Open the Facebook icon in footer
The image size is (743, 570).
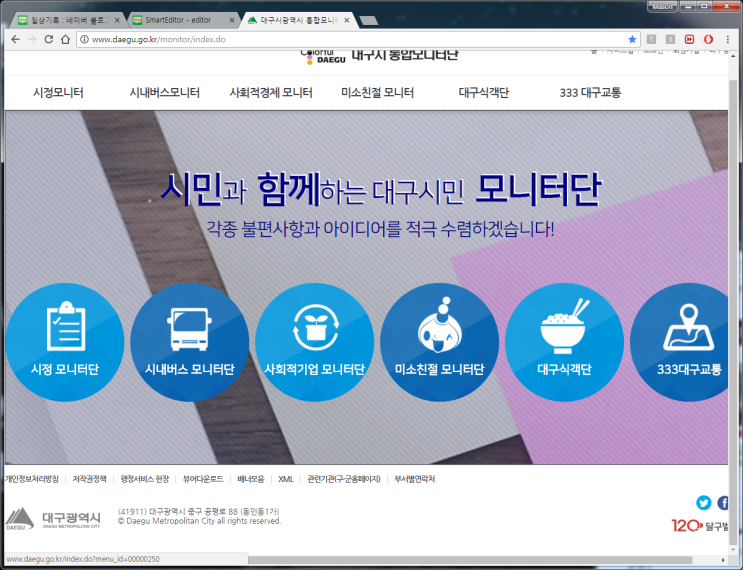click(x=723, y=502)
